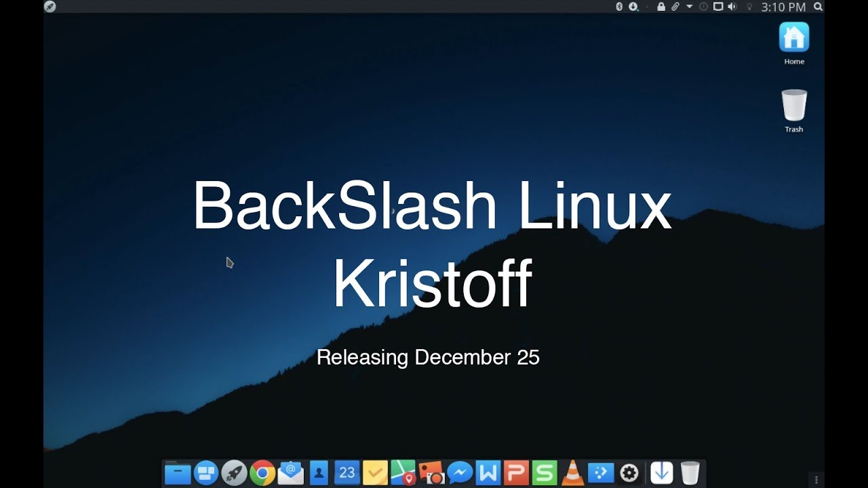Screen dimensions: 868x488
Task: Open the search magnifier in top panel
Action: 818,7
